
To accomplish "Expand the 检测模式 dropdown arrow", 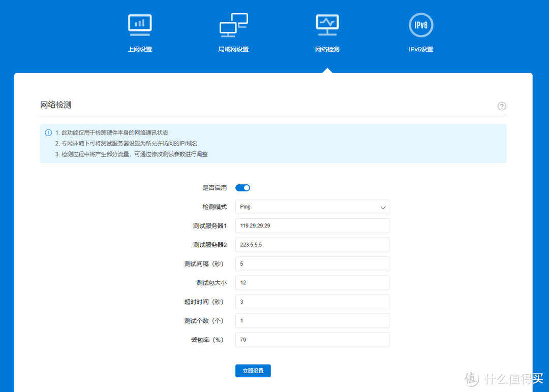I will [x=383, y=207].
